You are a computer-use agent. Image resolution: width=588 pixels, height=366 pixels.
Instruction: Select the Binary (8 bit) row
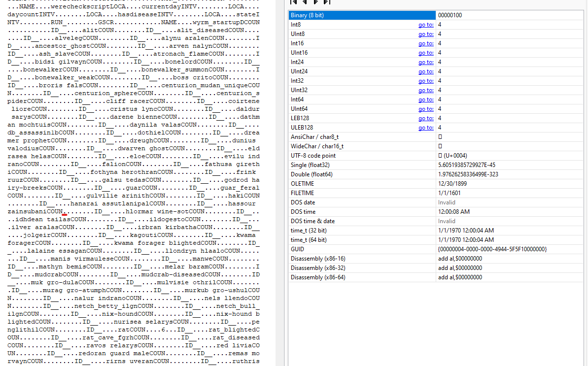[362, 15]
